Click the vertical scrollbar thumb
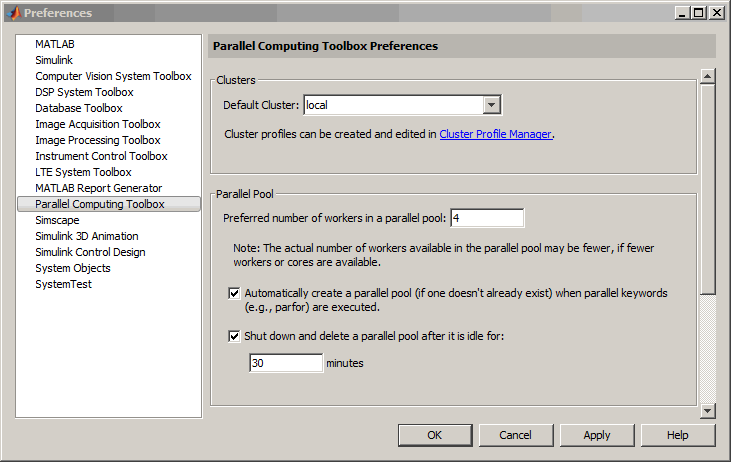Image resolution: width=731 pixels, height=462 pixels. point(708,189)
